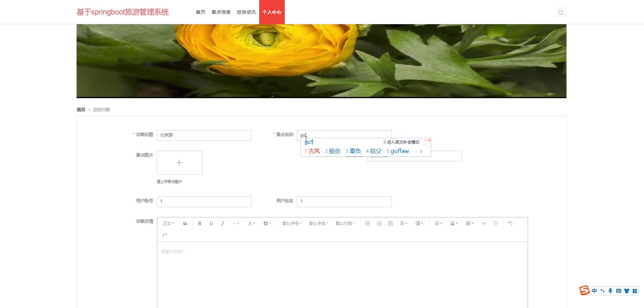Click the site title 基于springboot旅游管理系统

click(123, 12)
